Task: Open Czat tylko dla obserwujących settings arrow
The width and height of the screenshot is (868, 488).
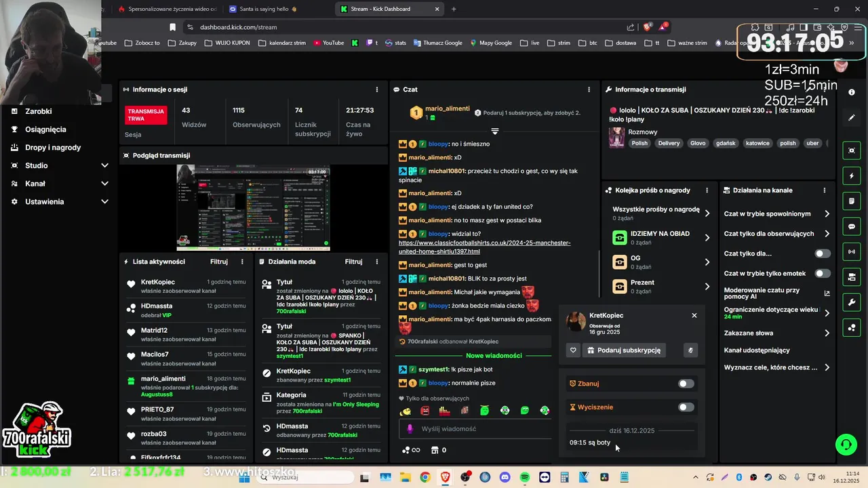Action: 827,234
